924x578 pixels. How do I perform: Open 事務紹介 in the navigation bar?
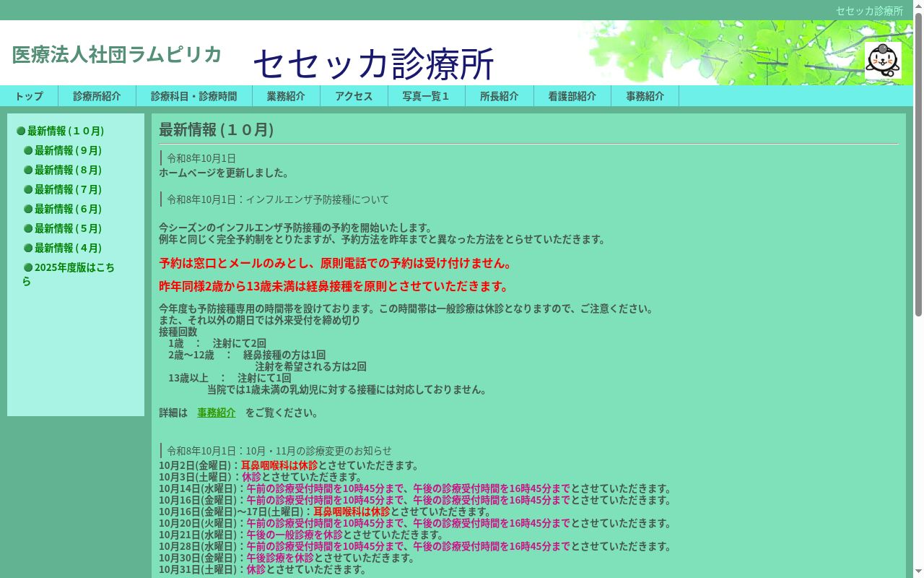point(645,96)
